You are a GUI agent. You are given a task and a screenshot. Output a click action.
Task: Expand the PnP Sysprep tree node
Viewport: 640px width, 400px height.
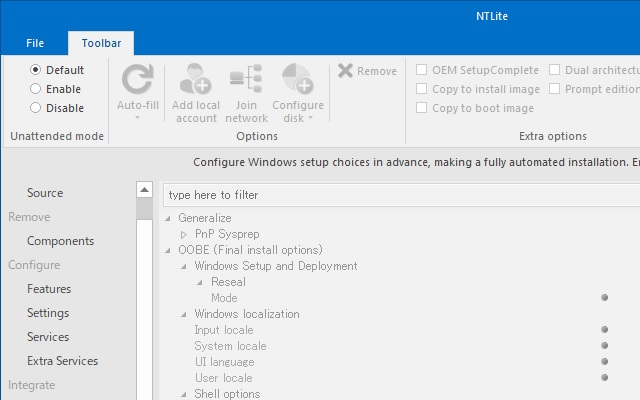click(x=184, y=235)
